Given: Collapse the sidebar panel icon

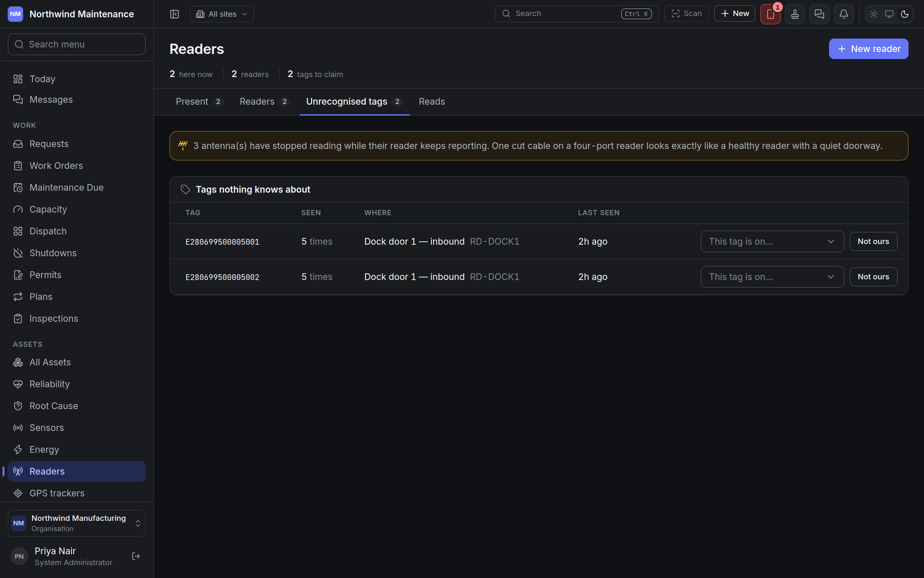Looking at the screenshot, I should pyautogui.click(x=175, y=14).
